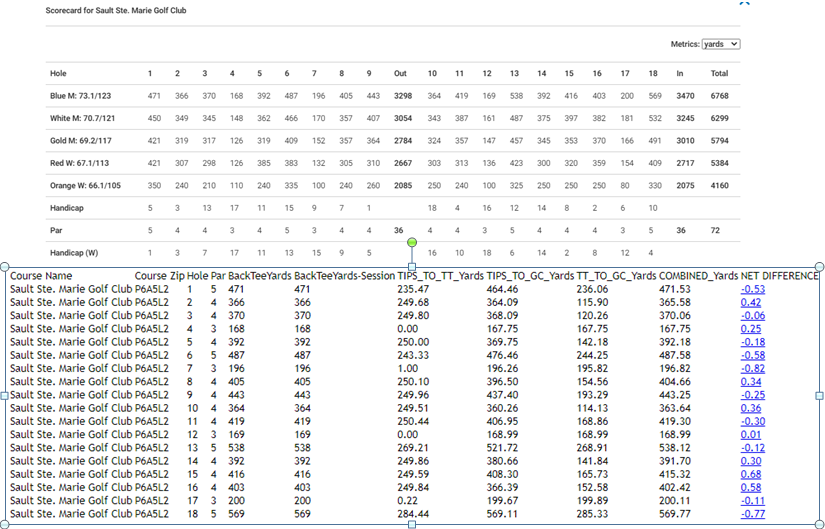Click the Blue total yardage 6768
The width and height of the screenshot is (825, 529).
click(719, 96)
